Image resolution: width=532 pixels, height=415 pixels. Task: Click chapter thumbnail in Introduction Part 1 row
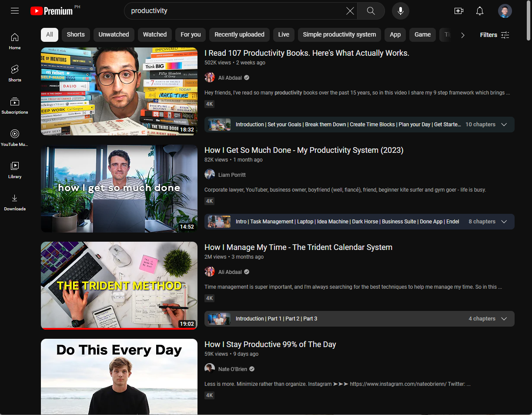pos(219,319)
